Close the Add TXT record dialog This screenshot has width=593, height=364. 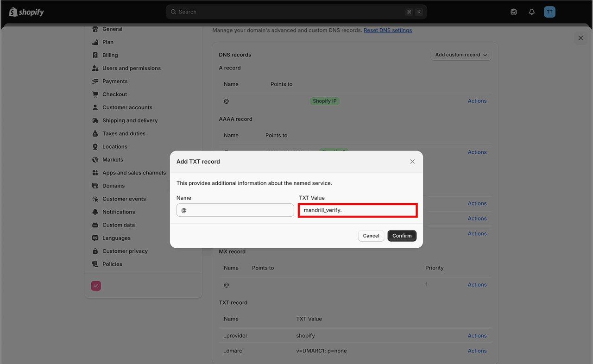(412, 162)
